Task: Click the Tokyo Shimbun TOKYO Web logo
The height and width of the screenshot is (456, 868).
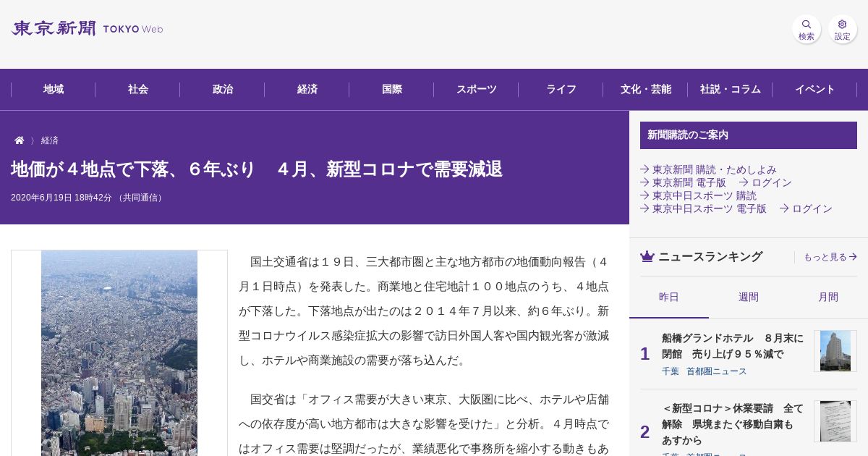Action: pyautogui.click(x=87, y=28)
